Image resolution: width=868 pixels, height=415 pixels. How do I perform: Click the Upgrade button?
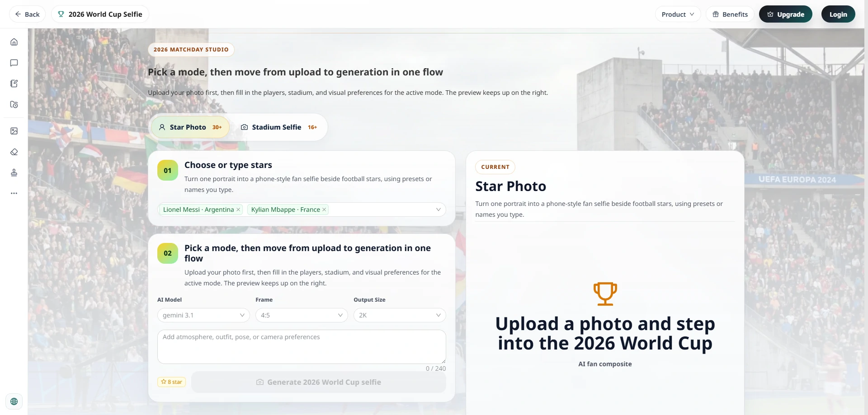785,14
